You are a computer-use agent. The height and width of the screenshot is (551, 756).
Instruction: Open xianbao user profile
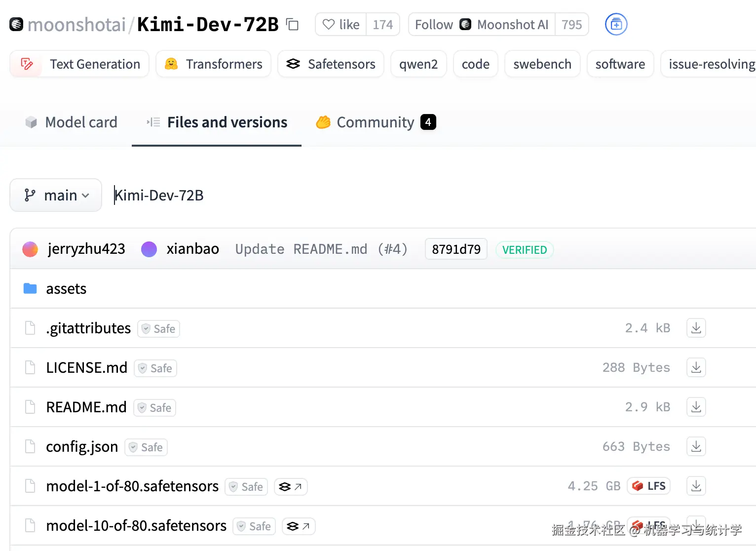pyautogui.click(x=192, y=249)
